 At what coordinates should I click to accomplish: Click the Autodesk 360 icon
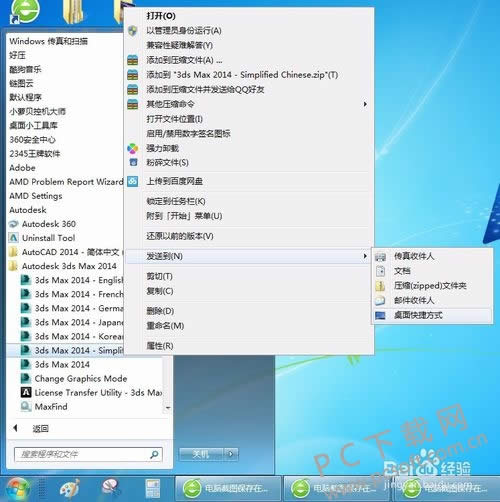(x=13, y=224)
